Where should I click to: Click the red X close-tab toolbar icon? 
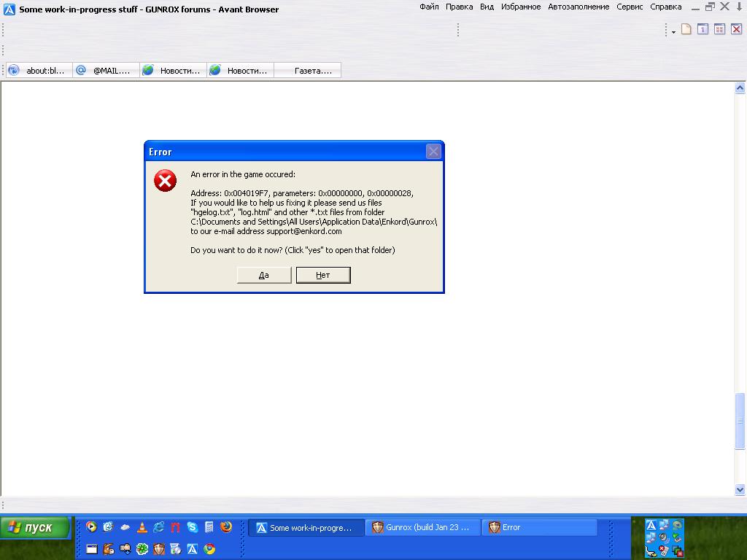tap(736, 30)
